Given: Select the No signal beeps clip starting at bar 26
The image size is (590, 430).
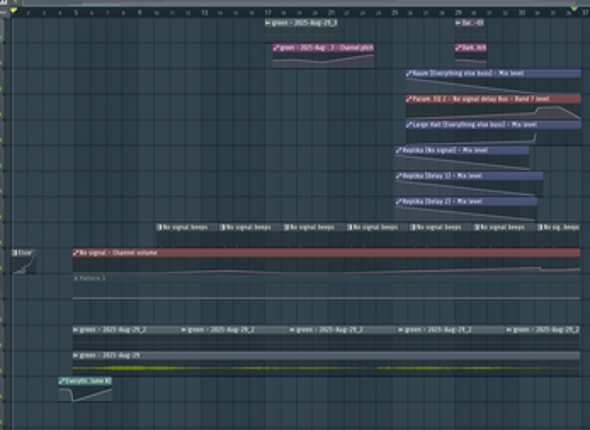Looking at the screenshot, I should 441,235.
